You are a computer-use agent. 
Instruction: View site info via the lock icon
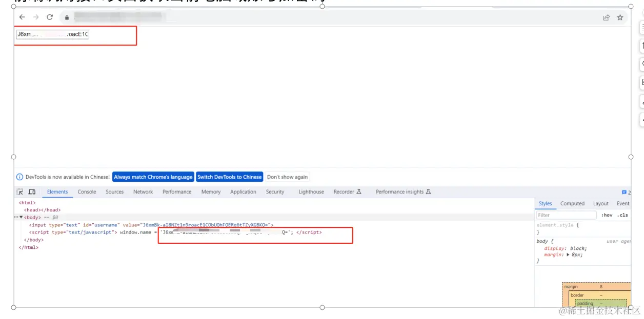67,17
